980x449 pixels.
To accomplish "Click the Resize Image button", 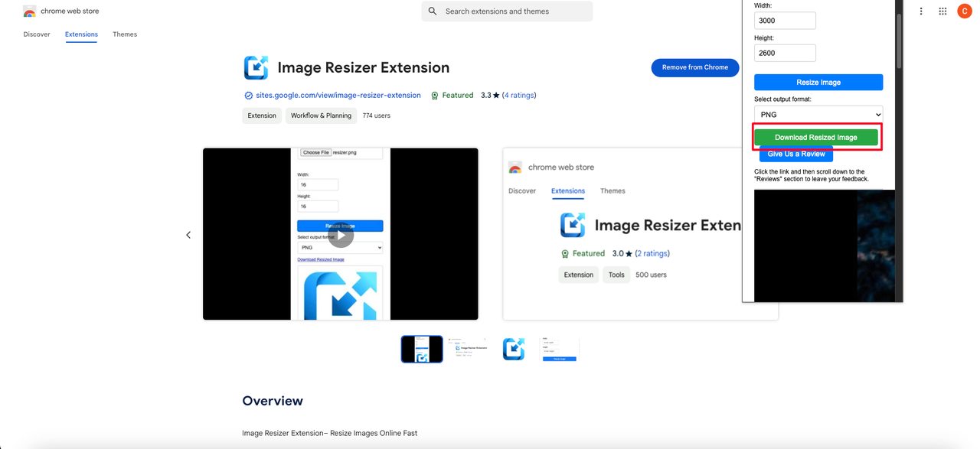I will click(x=818, y=82).
